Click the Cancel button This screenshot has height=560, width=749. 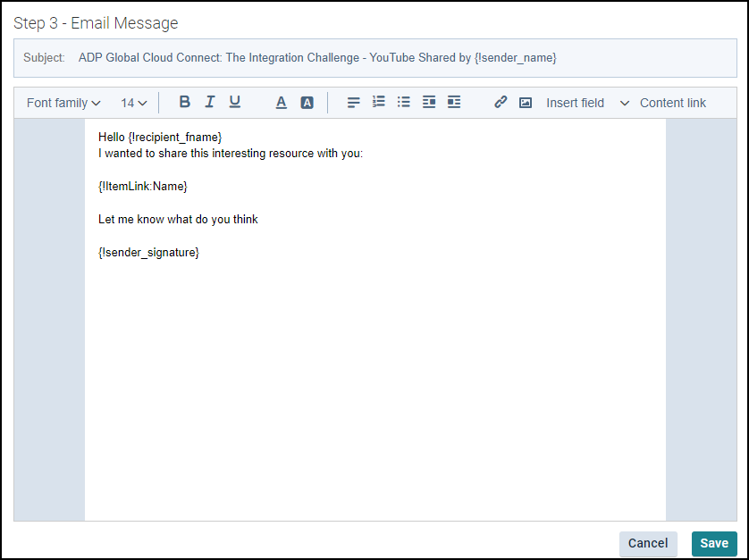[x=648, y=543]
